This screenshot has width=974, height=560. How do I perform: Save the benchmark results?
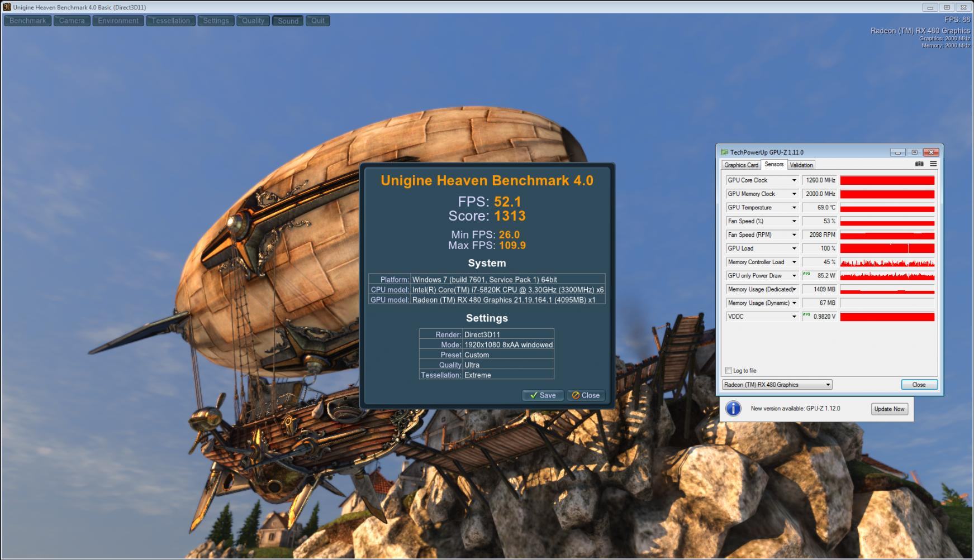(543, 395)
